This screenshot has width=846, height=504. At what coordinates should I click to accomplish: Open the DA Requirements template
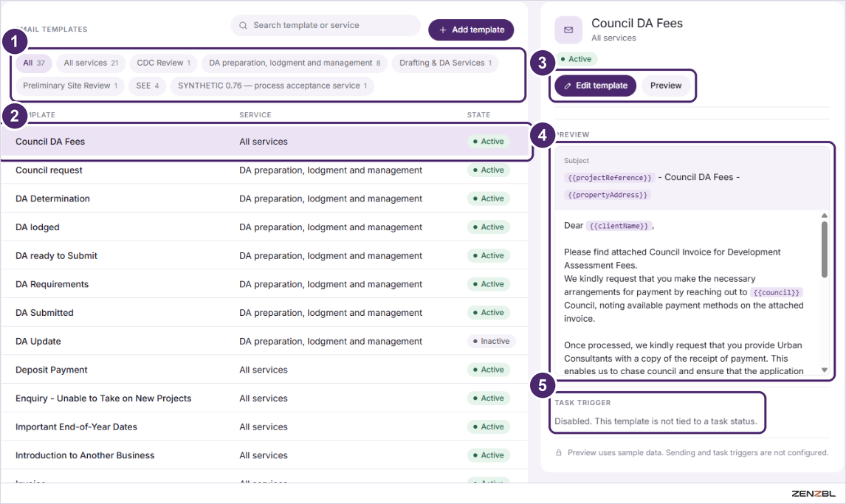264,285
